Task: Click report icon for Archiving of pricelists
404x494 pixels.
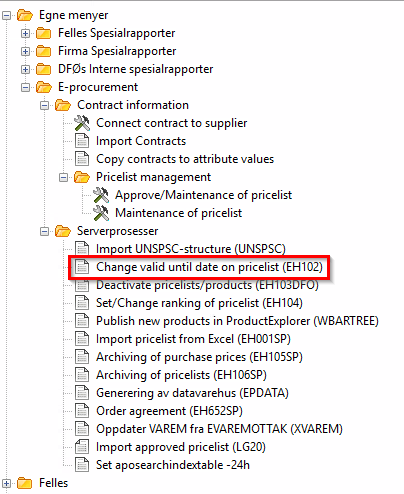Action: [x=82, y=374]
